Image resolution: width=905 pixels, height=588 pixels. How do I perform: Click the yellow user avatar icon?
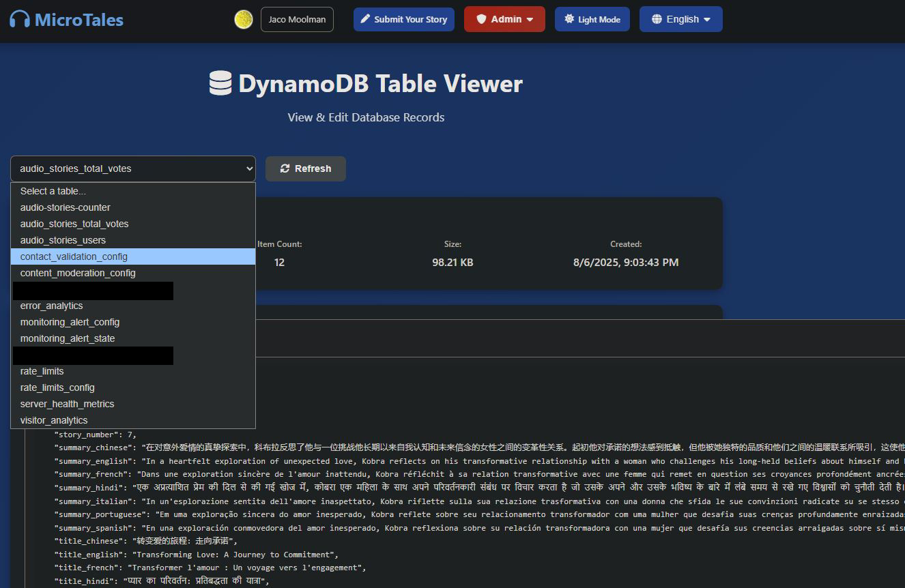click(244, 20)
